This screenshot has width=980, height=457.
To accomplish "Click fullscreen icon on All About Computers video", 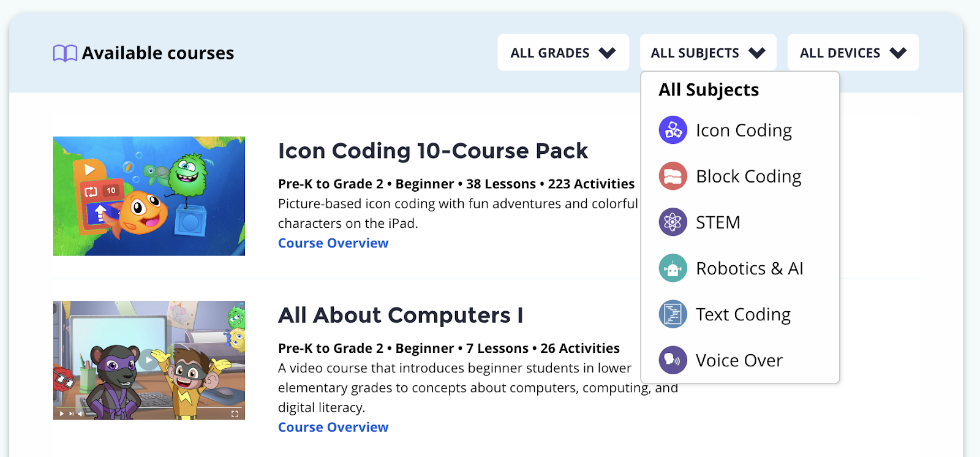I will 235,414.
